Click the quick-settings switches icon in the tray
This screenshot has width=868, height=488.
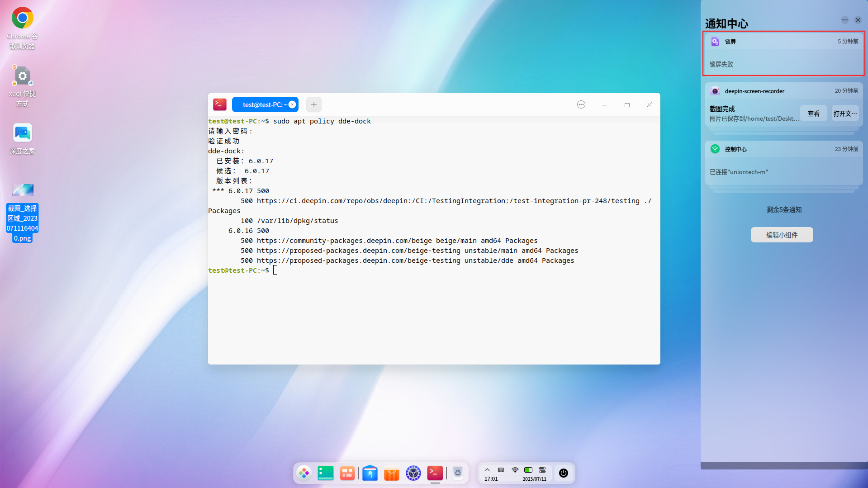(542, 469)
